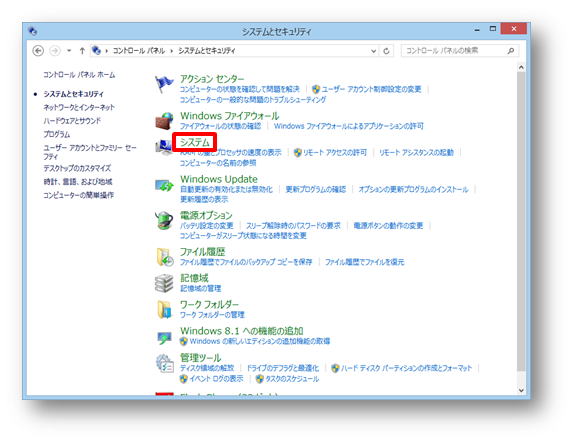Click the Windows Update icon

pyautogui.click(x=164, y=185)
